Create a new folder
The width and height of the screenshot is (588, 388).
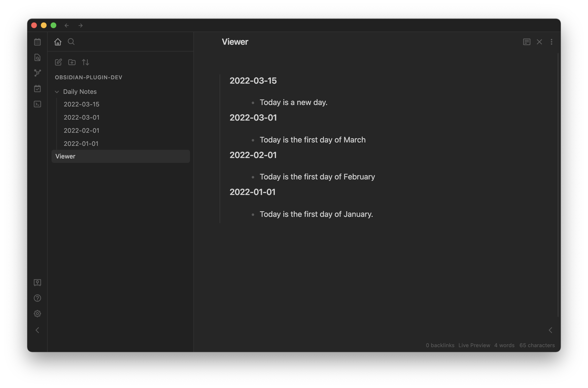(72, 62)
